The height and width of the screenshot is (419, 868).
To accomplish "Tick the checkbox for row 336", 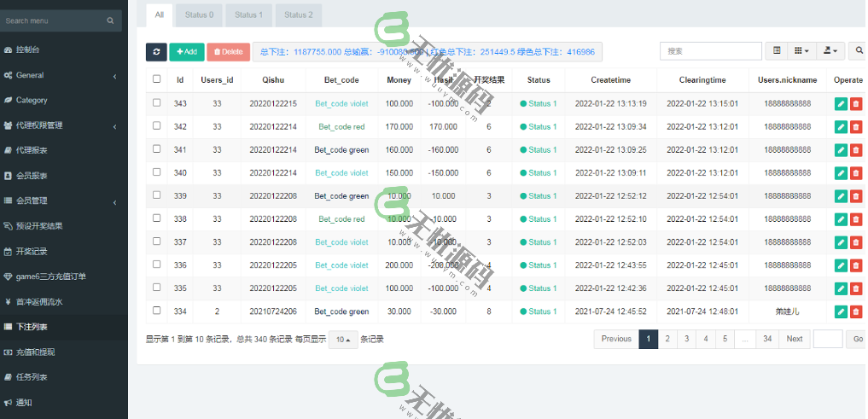I will pos(156,265).
